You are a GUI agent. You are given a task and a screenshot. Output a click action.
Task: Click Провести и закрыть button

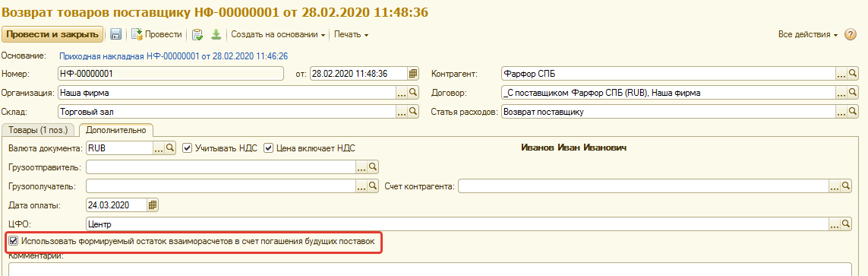click(52, 34)
